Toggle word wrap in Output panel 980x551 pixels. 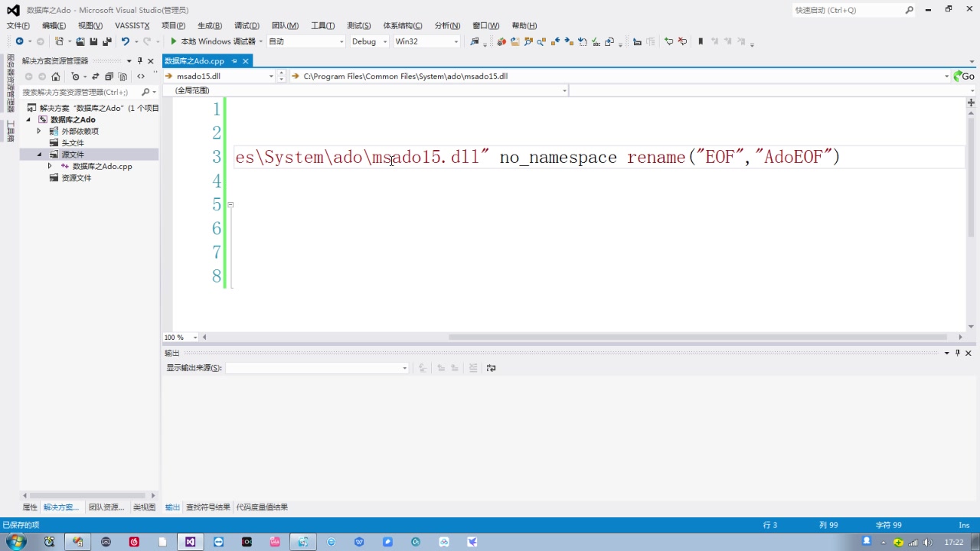click(x=492, y=368)
